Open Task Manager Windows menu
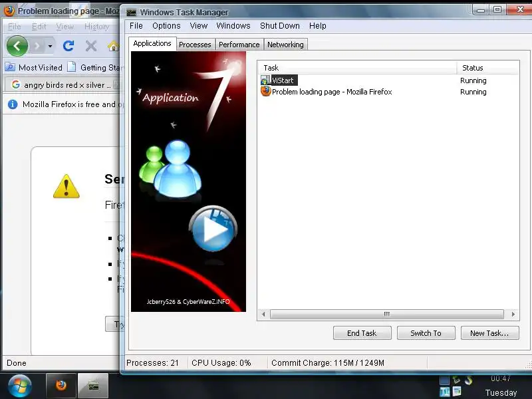Screen dimensions: 532x399 point(233,26)
